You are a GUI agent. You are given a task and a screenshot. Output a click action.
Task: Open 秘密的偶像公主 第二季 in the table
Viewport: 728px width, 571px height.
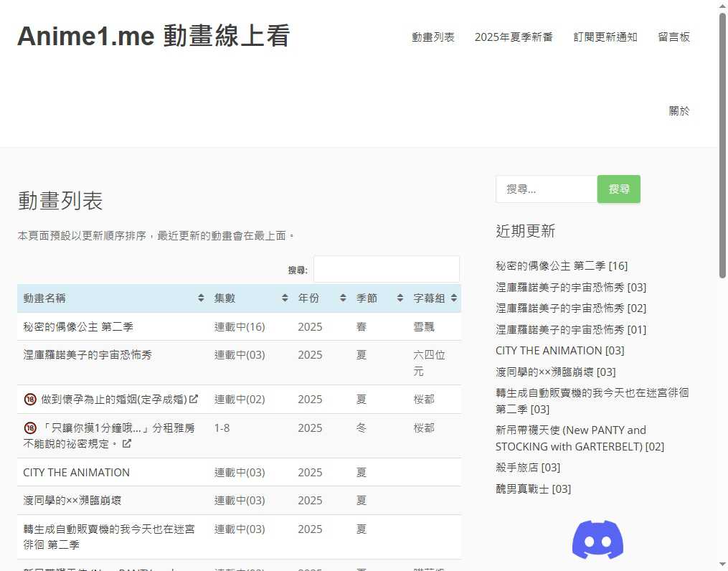78,327
